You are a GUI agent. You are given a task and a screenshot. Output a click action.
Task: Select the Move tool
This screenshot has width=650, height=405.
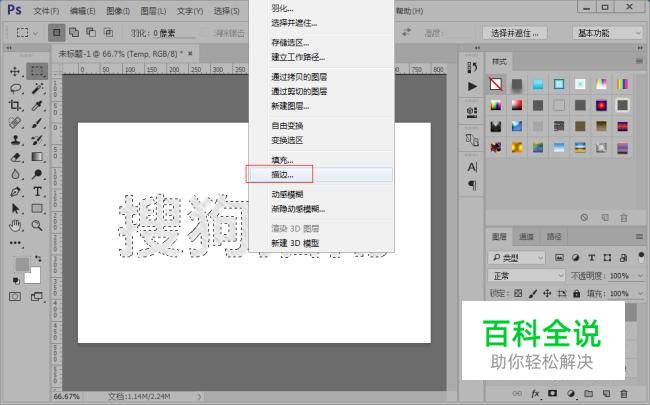point(15,71)
